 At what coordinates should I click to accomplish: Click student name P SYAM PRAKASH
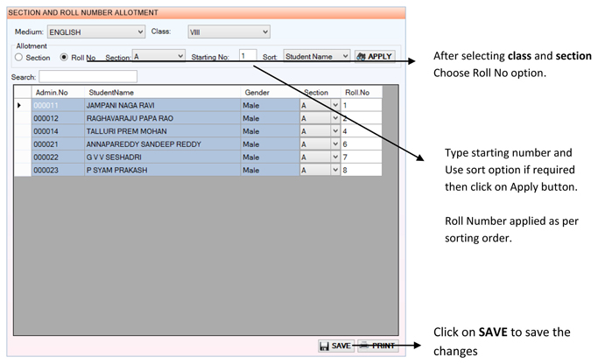coord(163,170)
